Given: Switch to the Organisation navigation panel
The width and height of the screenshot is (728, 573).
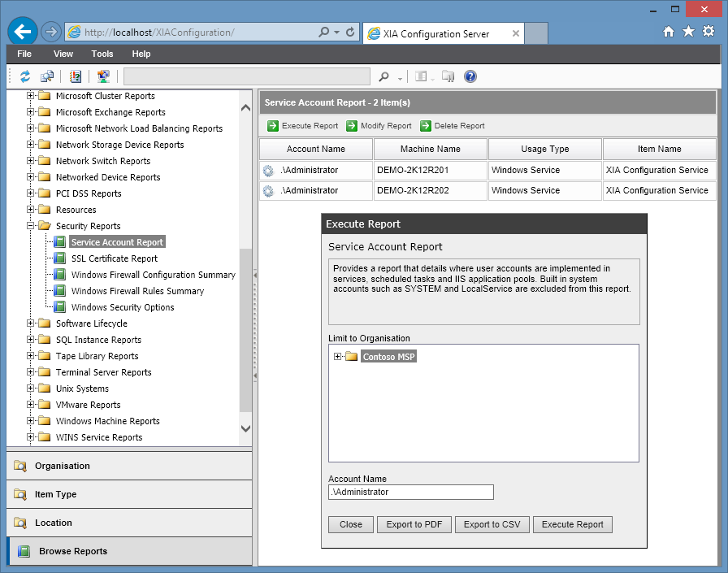Looking at the screenshot, I should tap(63, 466).
